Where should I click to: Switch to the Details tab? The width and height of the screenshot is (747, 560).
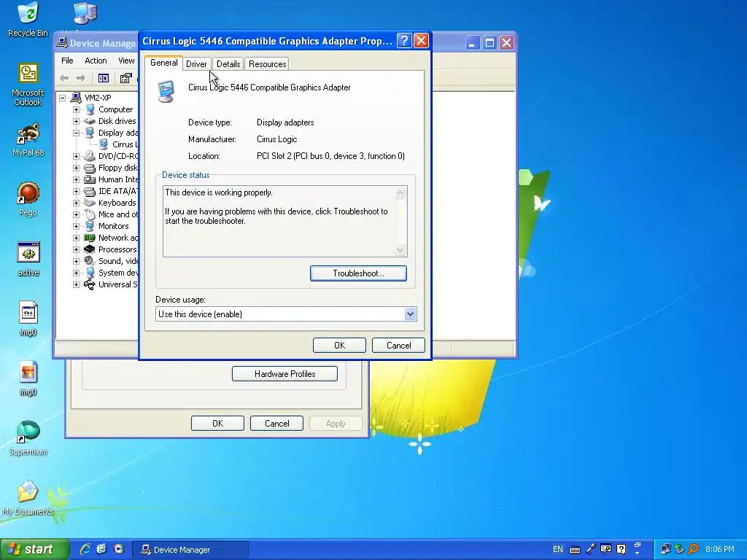(x=228, y=64)
